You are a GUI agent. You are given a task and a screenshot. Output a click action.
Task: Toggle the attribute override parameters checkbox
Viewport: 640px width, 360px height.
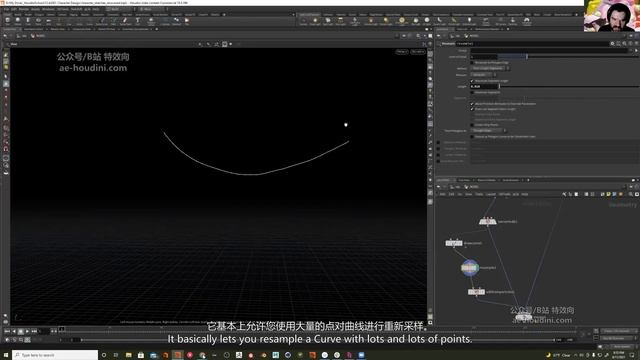click(472, 104)
